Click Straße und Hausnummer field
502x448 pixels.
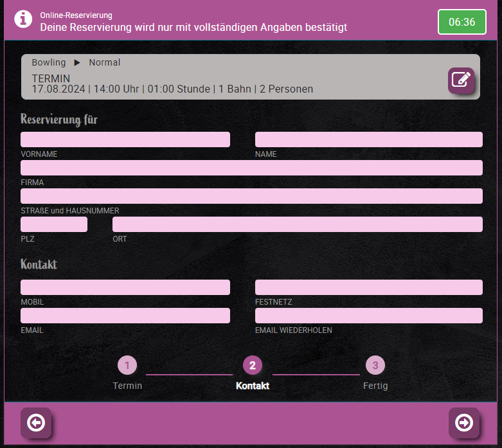coord(251,196)
